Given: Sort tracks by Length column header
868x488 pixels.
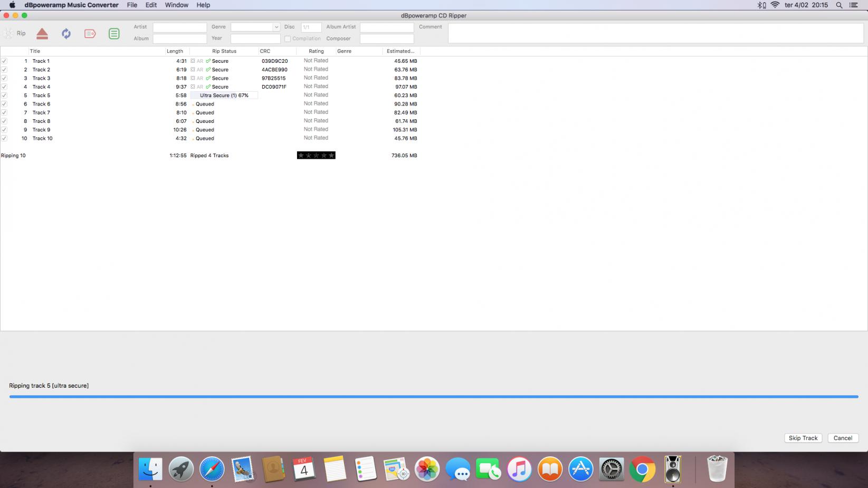Looking at the screenshot, I should (x=175, y=51).
